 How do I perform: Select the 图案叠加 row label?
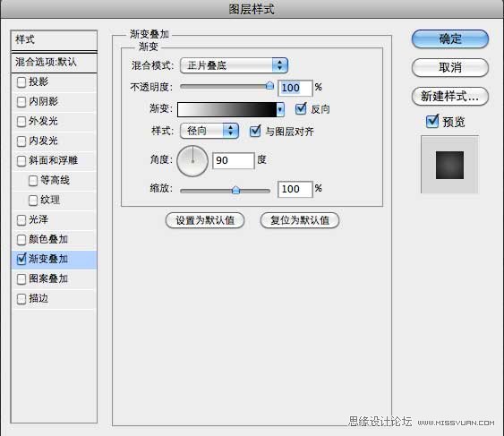coord(48,278)
